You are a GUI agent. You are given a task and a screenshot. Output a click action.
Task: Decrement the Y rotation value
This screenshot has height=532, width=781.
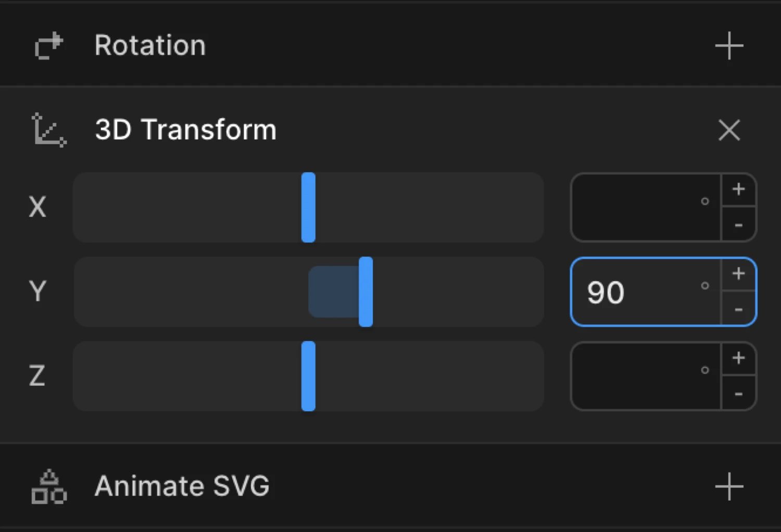(738, 310)
